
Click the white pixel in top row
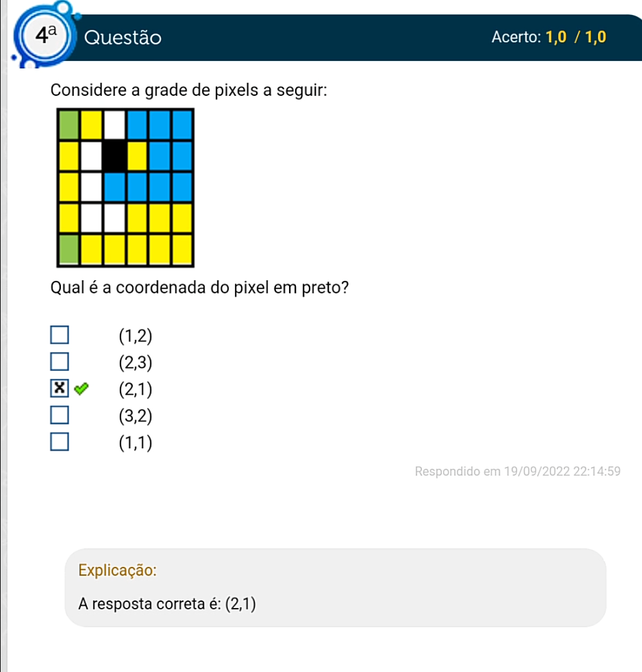[x=114, y=125]
